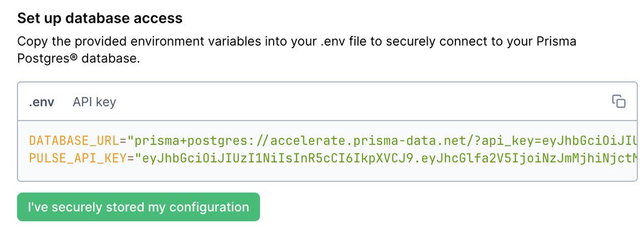Click the registered trademark symbol after Postgres
Image resolution: width=644 pixels, height=234 pixels.
click(74, 57)
